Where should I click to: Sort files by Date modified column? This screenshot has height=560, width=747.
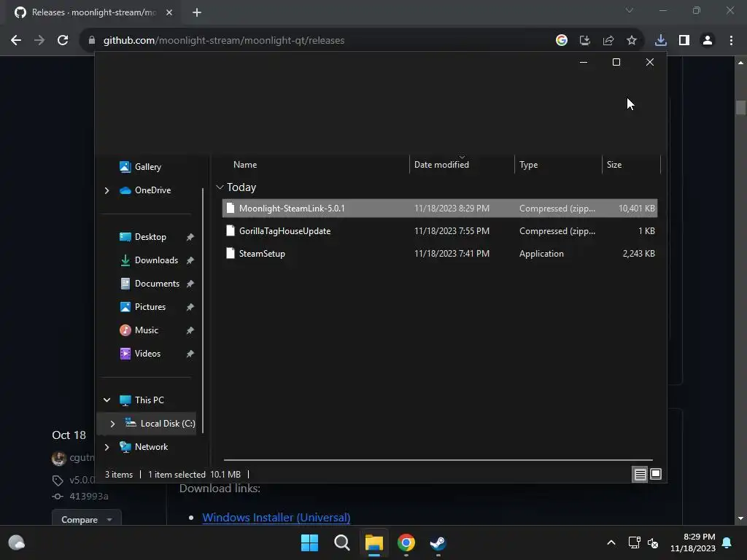tap(441, 165)
